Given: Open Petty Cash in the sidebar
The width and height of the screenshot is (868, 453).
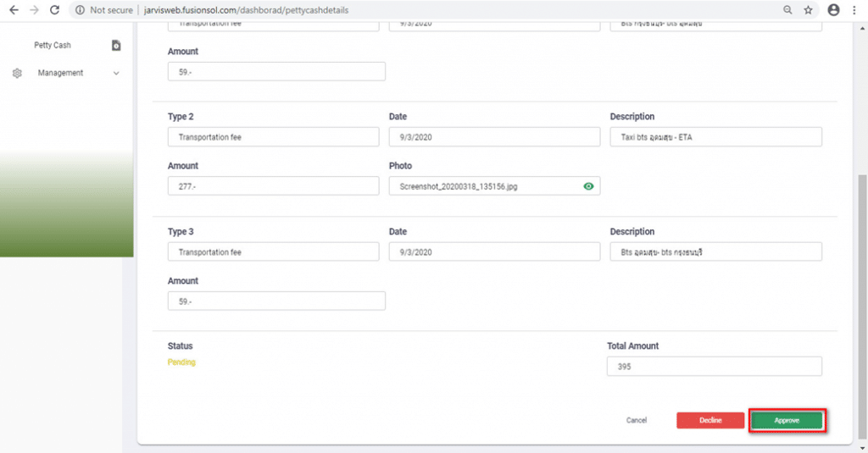Looking at the screenshot, I should [53, 45].
